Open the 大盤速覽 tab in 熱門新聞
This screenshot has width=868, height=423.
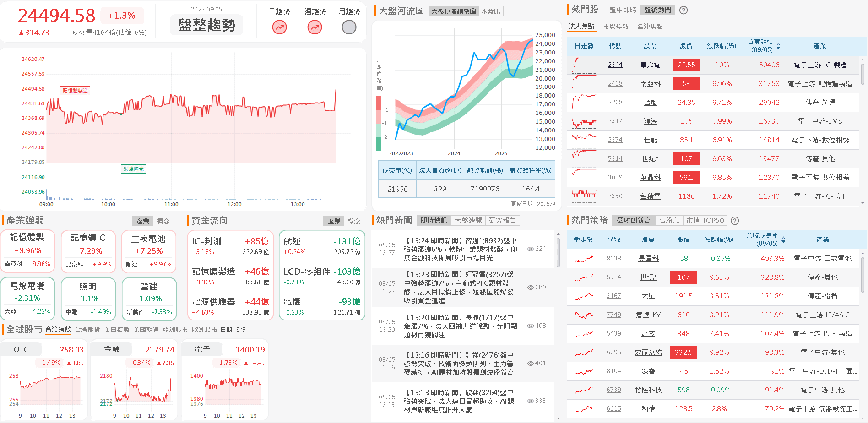pos(467,220)
